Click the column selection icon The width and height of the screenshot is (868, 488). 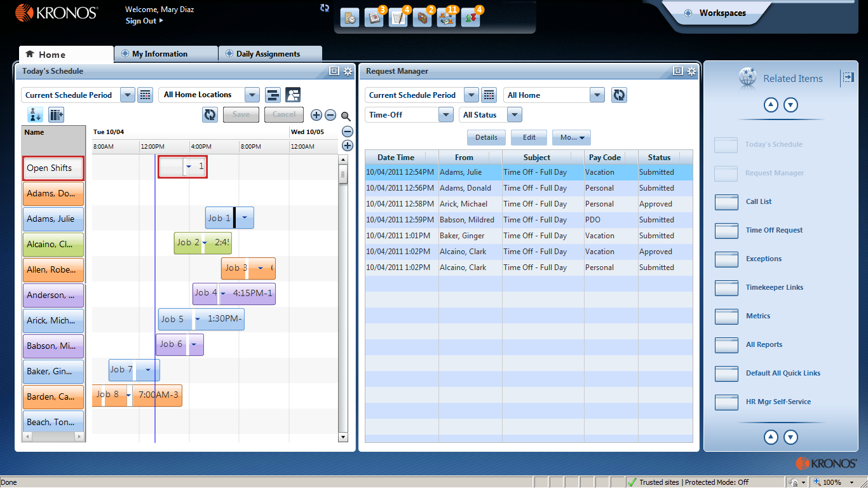57,115
